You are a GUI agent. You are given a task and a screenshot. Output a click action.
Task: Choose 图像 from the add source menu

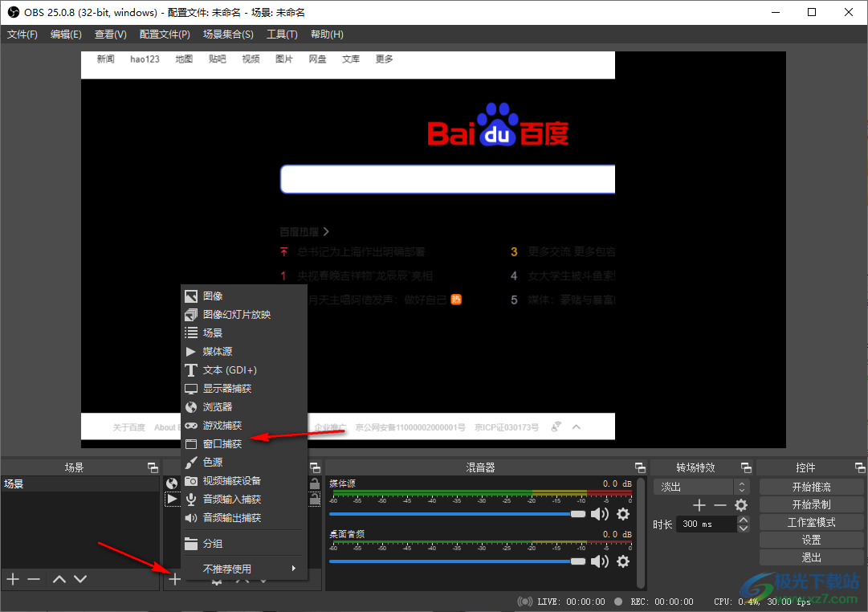pyautogui.click(x=244, y=296)
